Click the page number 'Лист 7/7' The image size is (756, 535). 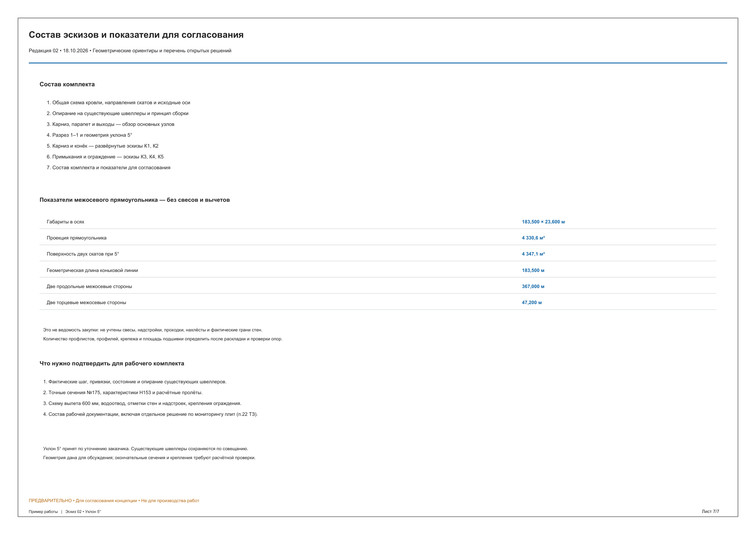click(710, 511)
